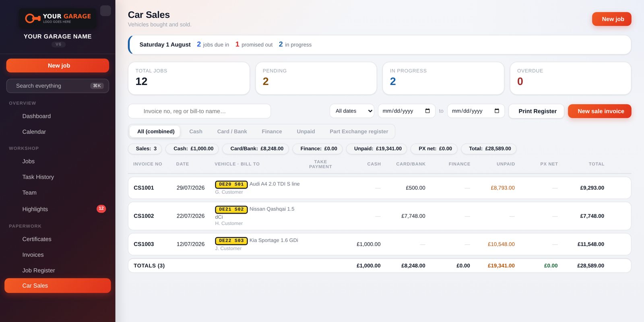Open calendar picker in the end date field

click(x=497, y=111)
